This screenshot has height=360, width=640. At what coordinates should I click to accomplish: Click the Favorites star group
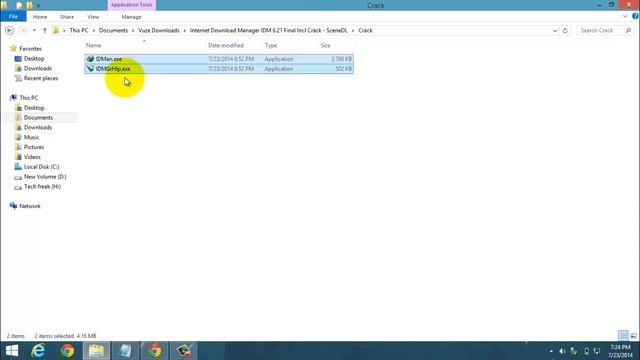[26, 49]
